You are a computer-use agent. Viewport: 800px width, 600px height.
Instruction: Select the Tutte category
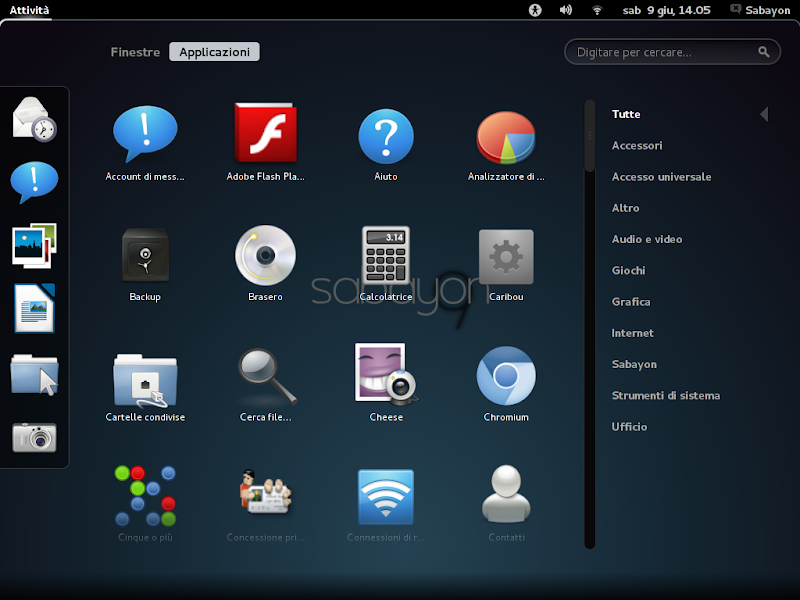pyautogui.click(x=626, y=114)
